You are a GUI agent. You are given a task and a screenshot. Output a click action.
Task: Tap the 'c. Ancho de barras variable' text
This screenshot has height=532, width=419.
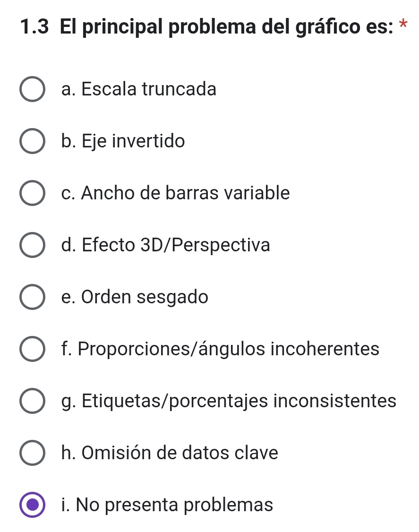175,193
